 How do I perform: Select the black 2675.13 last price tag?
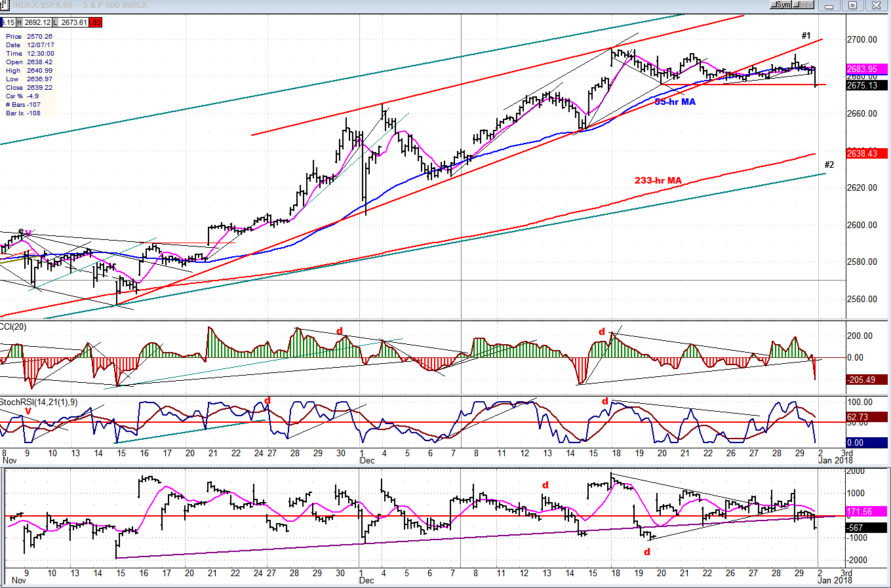[x=865, y=86]
